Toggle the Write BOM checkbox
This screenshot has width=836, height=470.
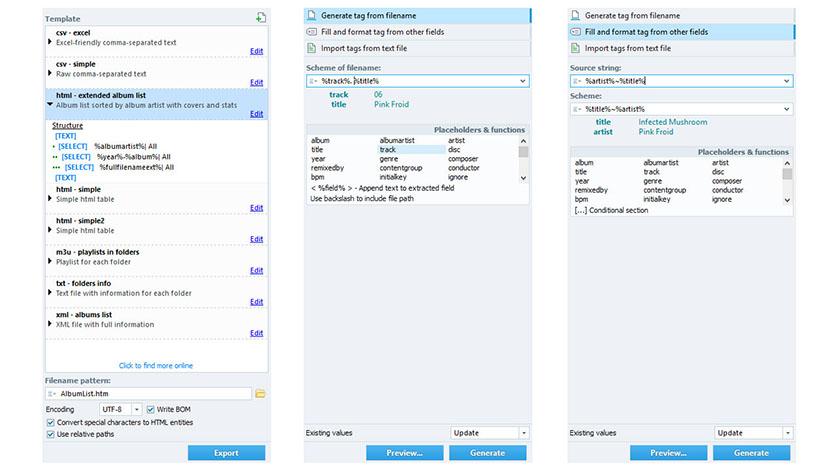[x=150, y=409]
